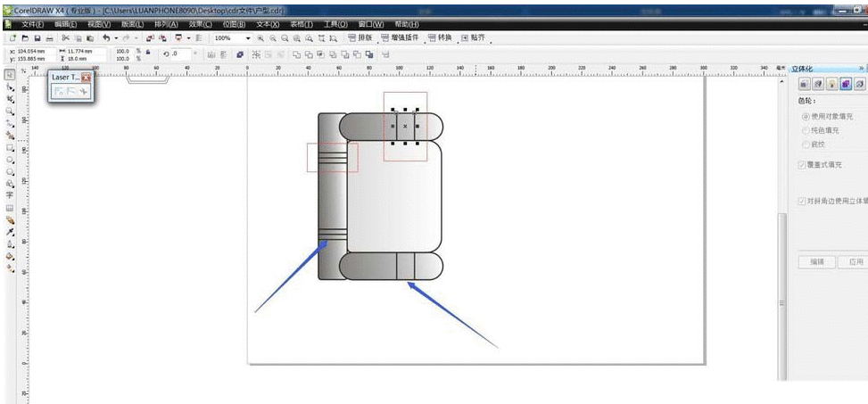This screenshot has width=868, height=404.
Task: Choose the Ellipse tool
Action: click(10, 160)
